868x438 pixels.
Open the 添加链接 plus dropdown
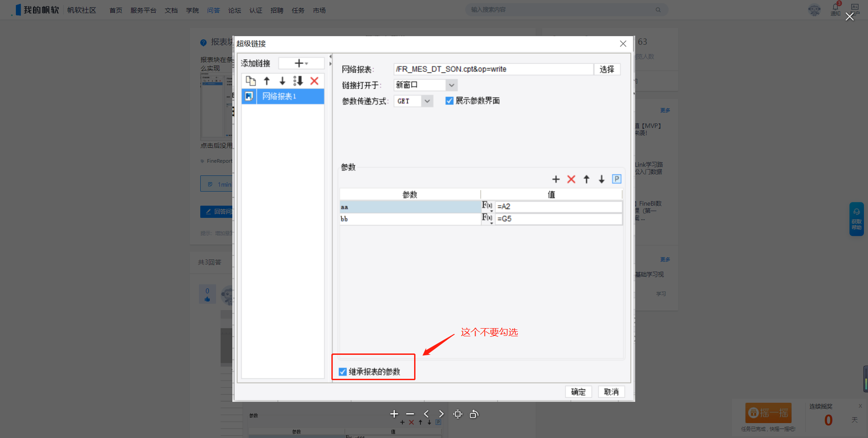[x=301, y=63]
